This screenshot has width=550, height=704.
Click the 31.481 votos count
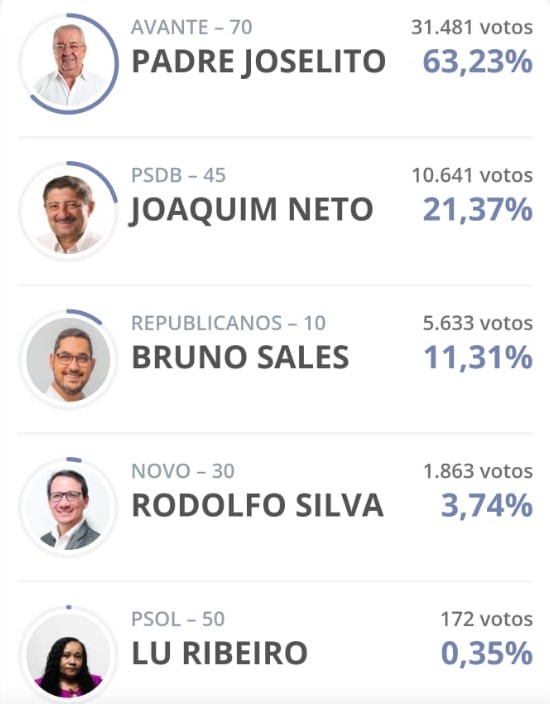pos(472,27)
